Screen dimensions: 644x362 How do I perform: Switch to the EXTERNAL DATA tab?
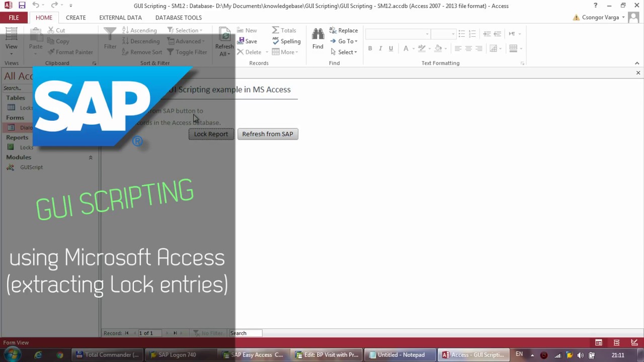pyautogui.click(x=120, y=17)
